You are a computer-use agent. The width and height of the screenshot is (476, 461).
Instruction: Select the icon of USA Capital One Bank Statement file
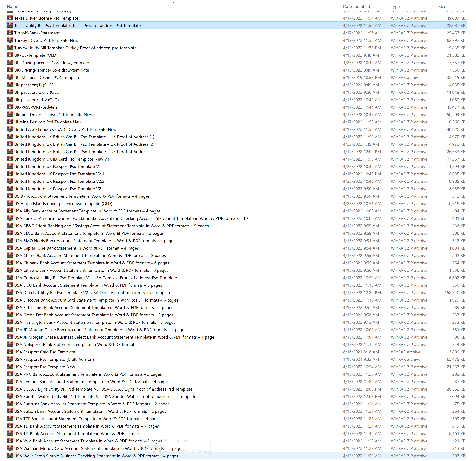click(10, 248)
